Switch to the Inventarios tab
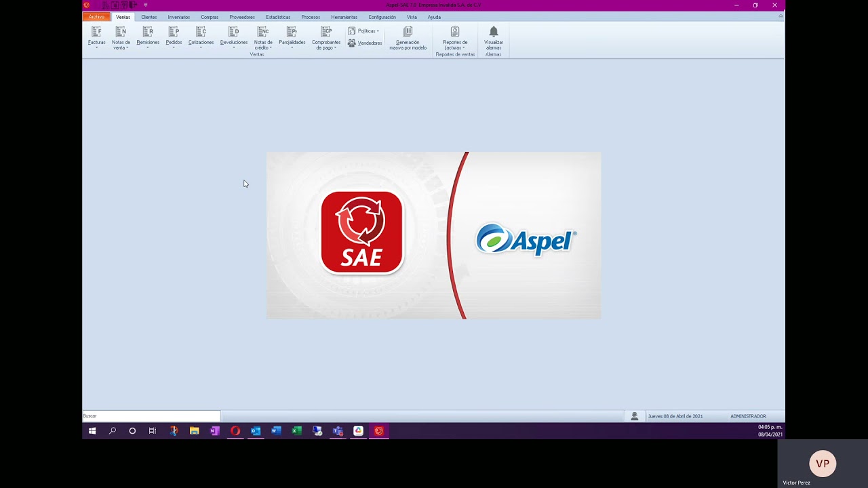 pos(179,17)
